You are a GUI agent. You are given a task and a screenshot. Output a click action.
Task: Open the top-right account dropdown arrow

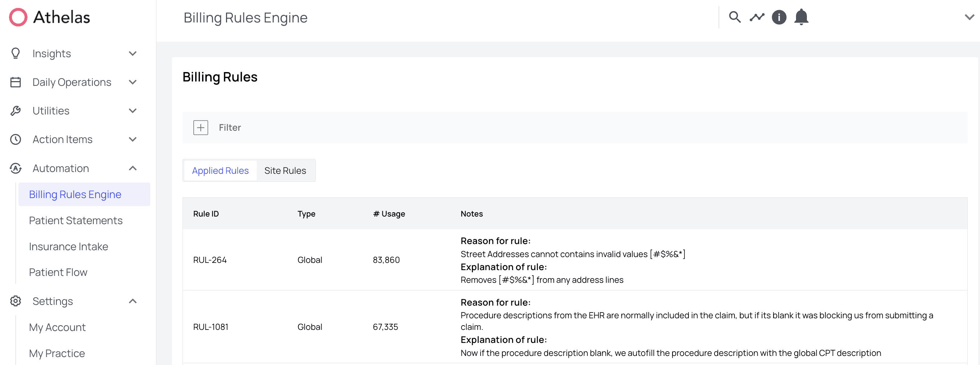(x=969, y=17)
